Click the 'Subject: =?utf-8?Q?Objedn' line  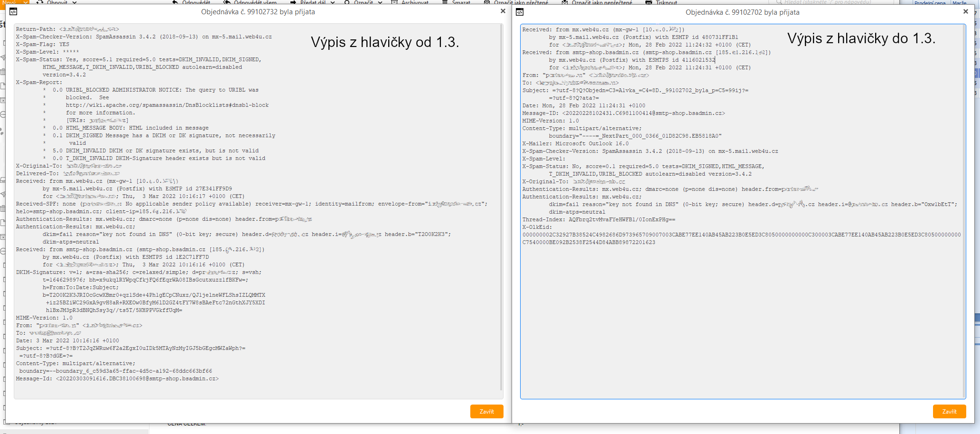(635, 90)
